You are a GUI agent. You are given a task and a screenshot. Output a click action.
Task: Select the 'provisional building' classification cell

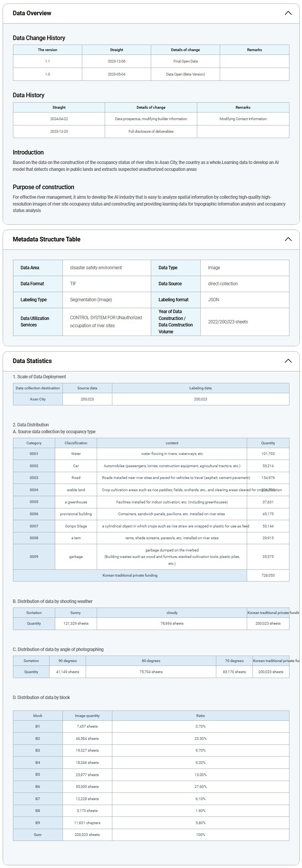click(76, 514)
